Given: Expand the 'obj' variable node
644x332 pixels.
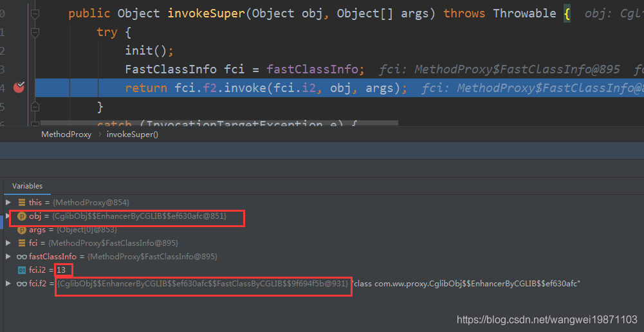Looking at the screenshot, I should [8, 216].
